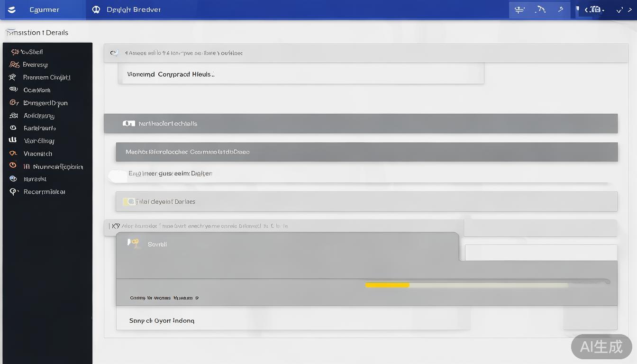Click the icon beside 'Dvenesyr' in sidebar
This screenshot has width=637, height=364.
[14, 64]
